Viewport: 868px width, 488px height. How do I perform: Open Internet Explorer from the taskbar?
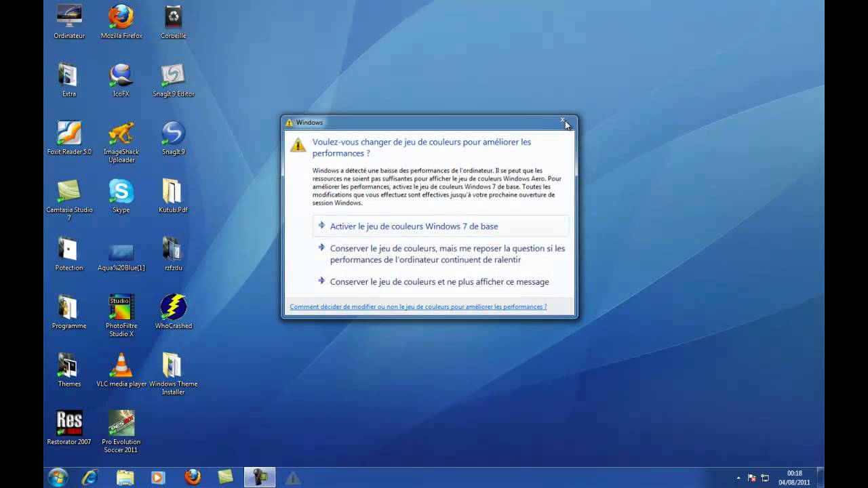90,477
